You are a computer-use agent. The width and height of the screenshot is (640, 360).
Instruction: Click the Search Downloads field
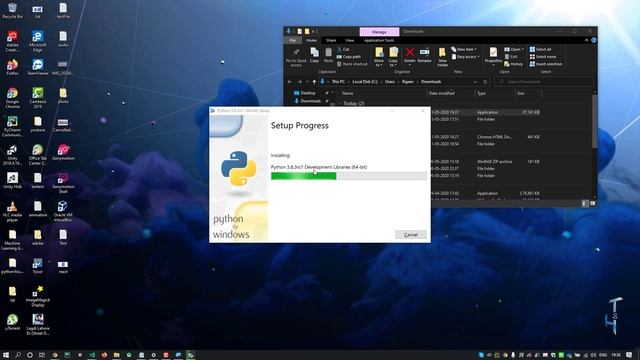[x=544, y=82]
